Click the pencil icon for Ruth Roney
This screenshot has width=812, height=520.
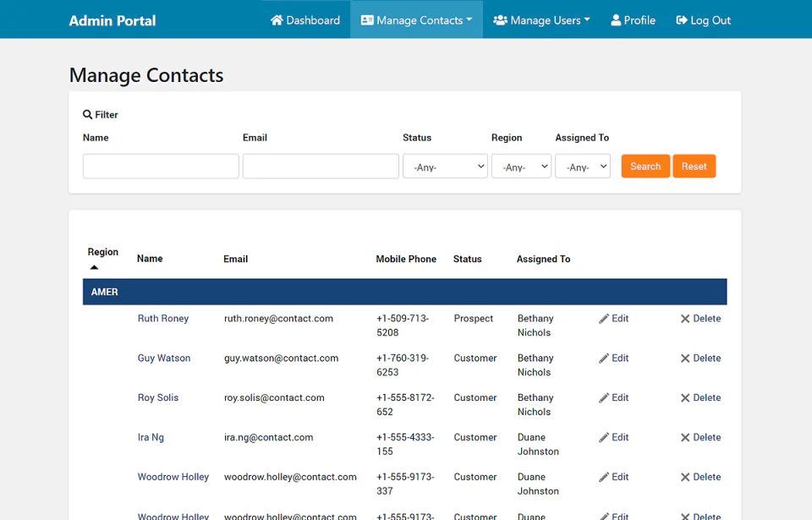pyautogui.click(x=604, y=319)
